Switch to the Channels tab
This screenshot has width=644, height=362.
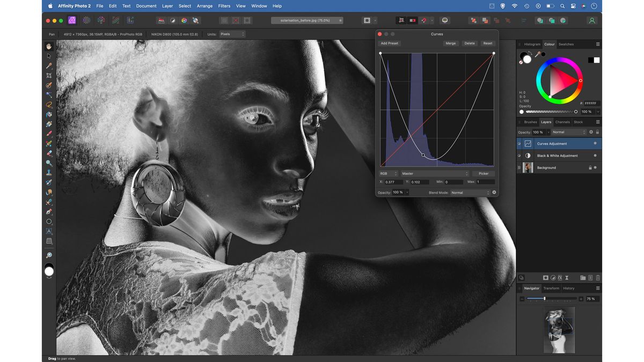point(562,122)
